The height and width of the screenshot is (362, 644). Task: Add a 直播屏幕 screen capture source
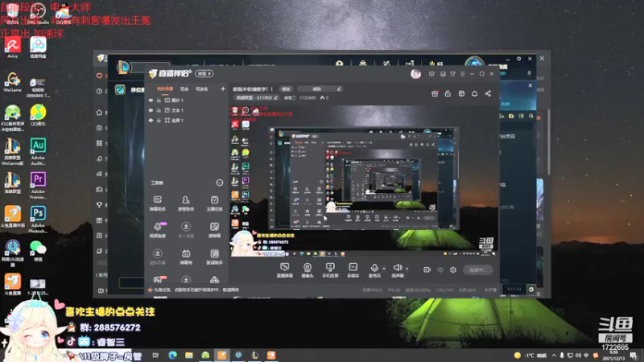(284, 270)
